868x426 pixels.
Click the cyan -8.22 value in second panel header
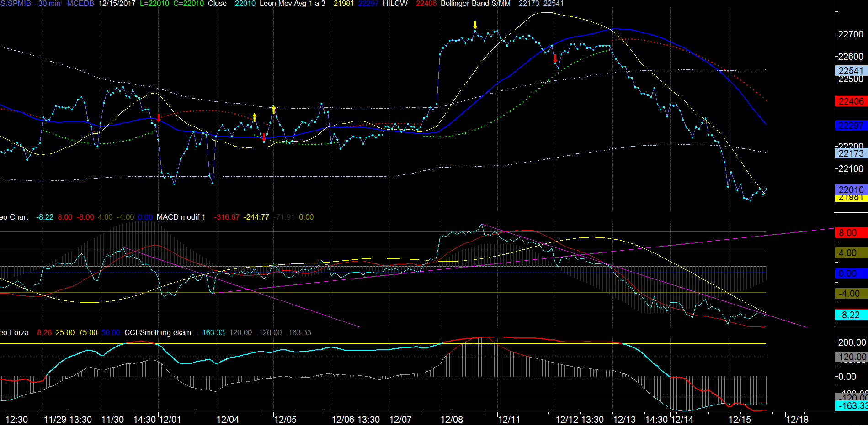[x=45, y=217]
